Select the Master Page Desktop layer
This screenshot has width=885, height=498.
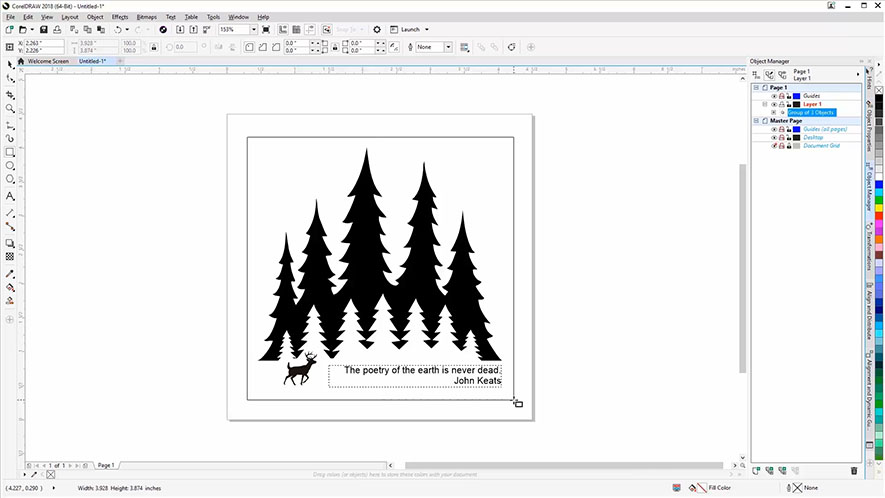point(814,138)
